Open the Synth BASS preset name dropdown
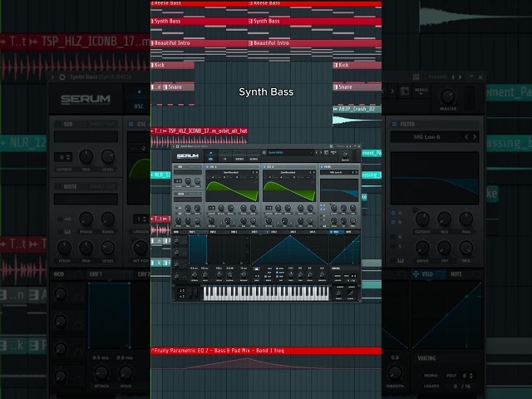This screenshot has width=532, height=399. 291,152
